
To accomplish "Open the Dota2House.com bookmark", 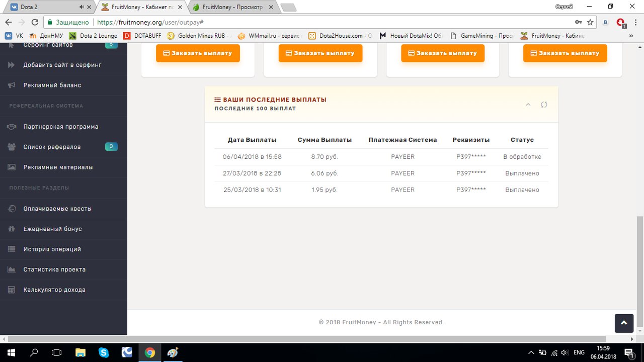I will pyautogui.click(x=341, y=36).
